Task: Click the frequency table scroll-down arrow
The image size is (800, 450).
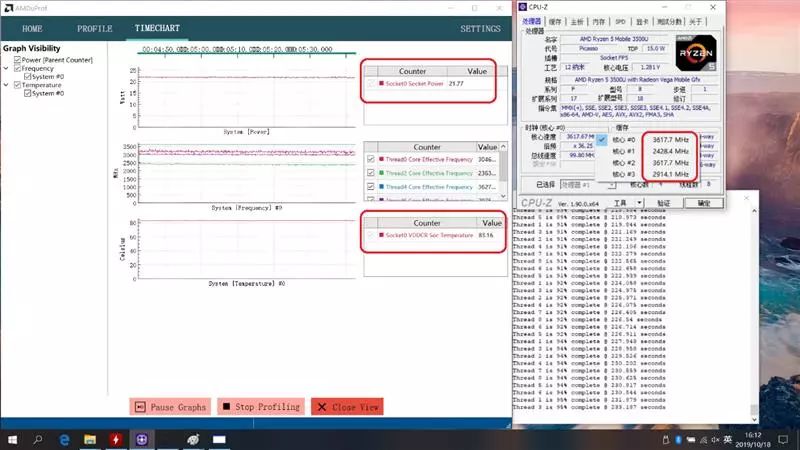Action: point(503,196)
